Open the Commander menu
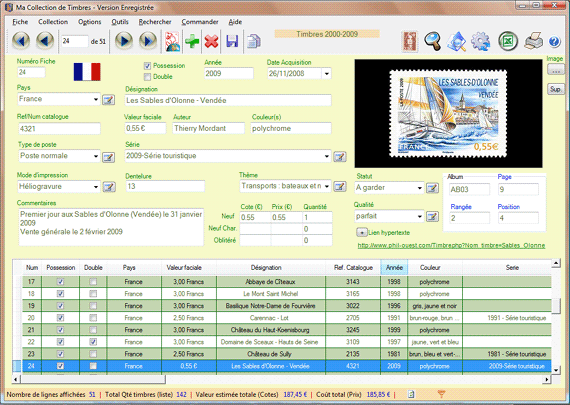This screenshot has height=405, width=570. click(200, 22)
